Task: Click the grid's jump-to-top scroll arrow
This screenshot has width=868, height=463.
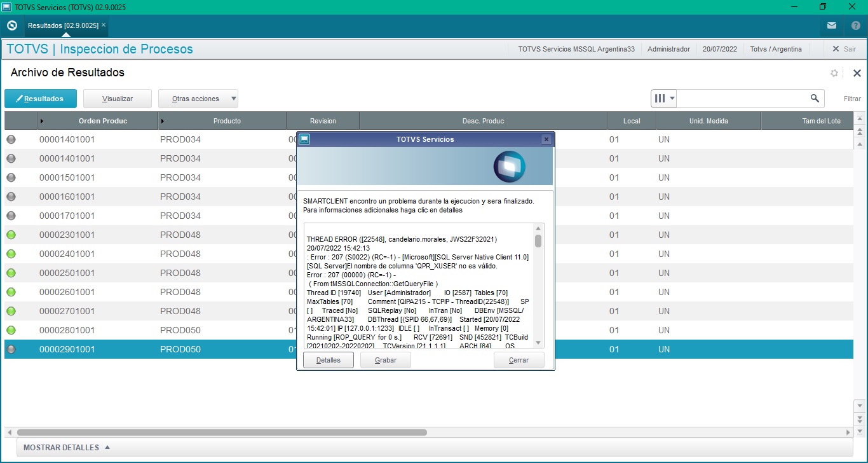Action: click(860, 119)
